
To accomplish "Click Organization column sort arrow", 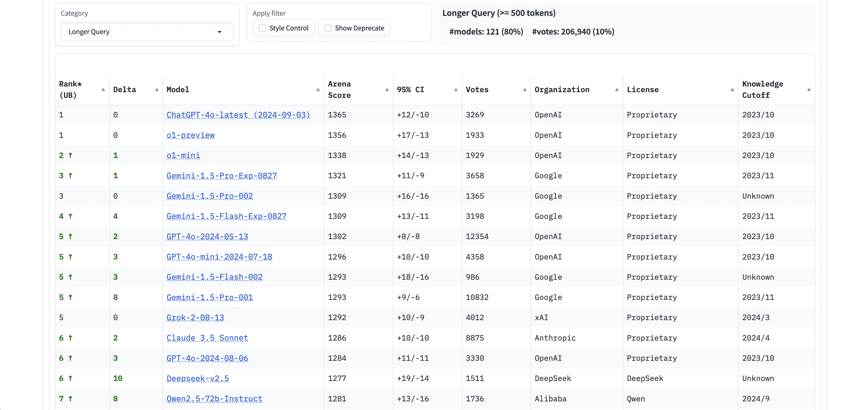I will (x=617, y=90).
